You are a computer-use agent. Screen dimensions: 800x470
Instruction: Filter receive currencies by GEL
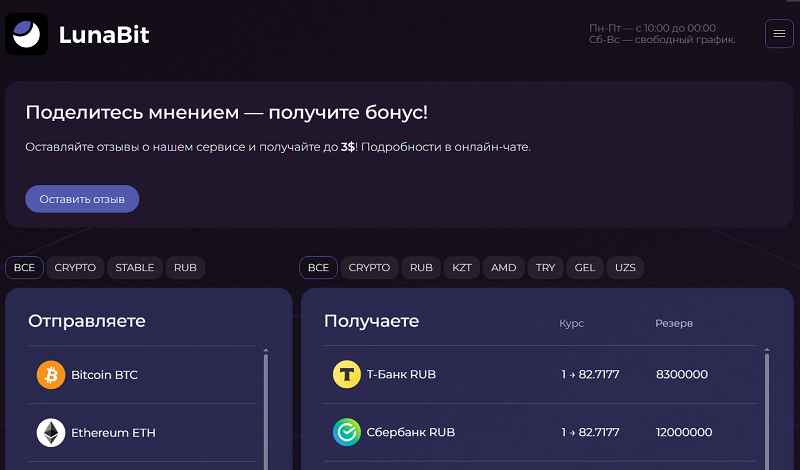tap(585, 267)
